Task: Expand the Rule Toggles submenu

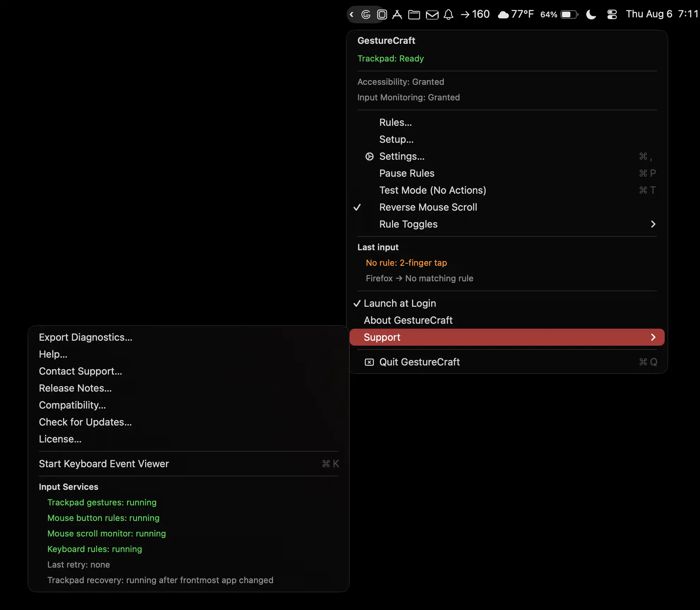Action: click(x=507, y=224)
